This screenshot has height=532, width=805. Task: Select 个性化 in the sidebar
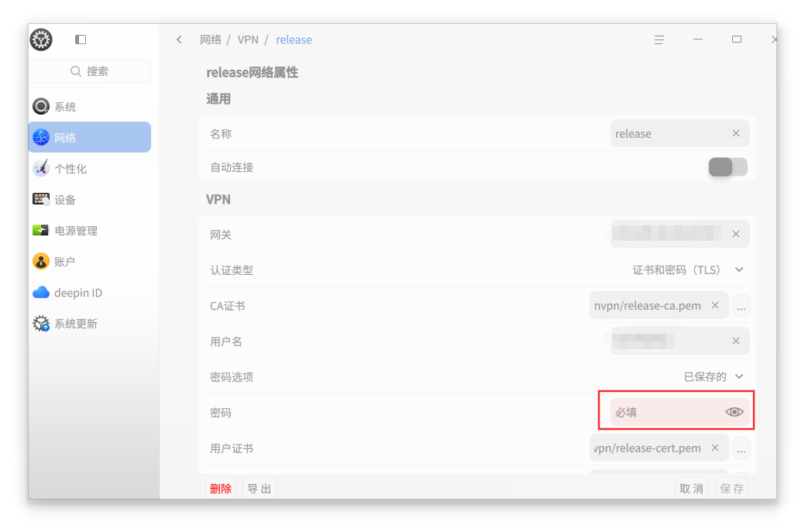[x=90, y=168]
